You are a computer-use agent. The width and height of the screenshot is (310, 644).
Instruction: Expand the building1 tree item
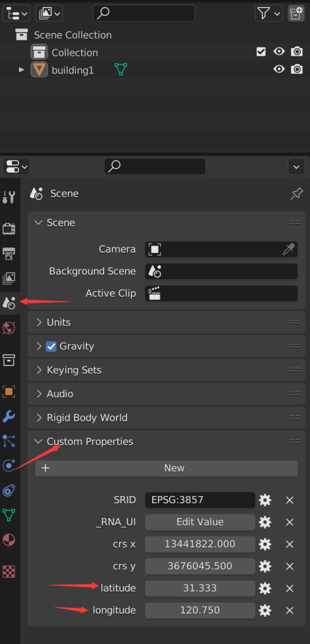22,70
